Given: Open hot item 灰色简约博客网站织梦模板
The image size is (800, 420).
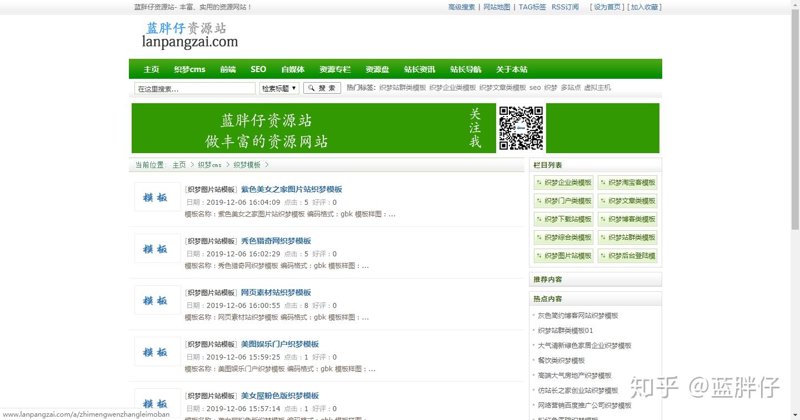Looking at the screenshot, I should coord(578,316).
